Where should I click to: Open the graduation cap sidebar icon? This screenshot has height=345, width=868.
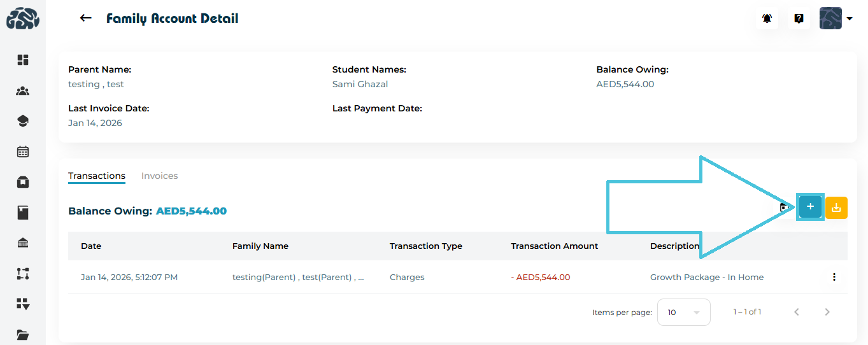pos(23,121)
